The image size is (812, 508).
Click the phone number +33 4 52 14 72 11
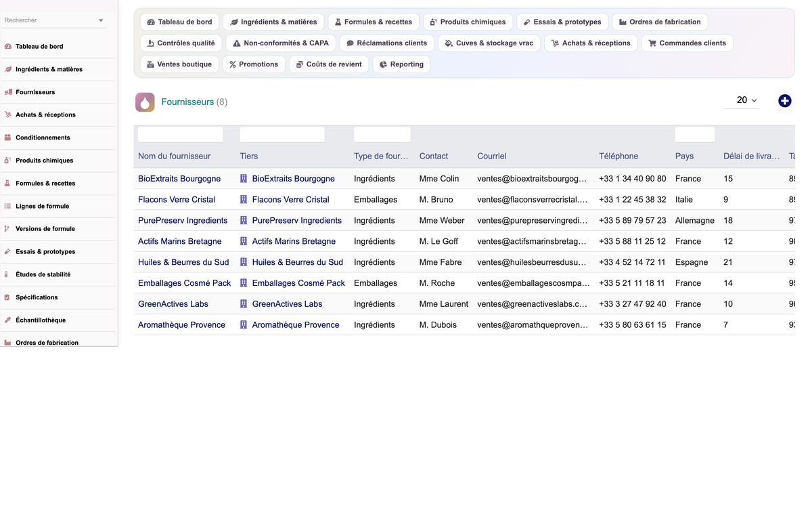click(632, 262)
